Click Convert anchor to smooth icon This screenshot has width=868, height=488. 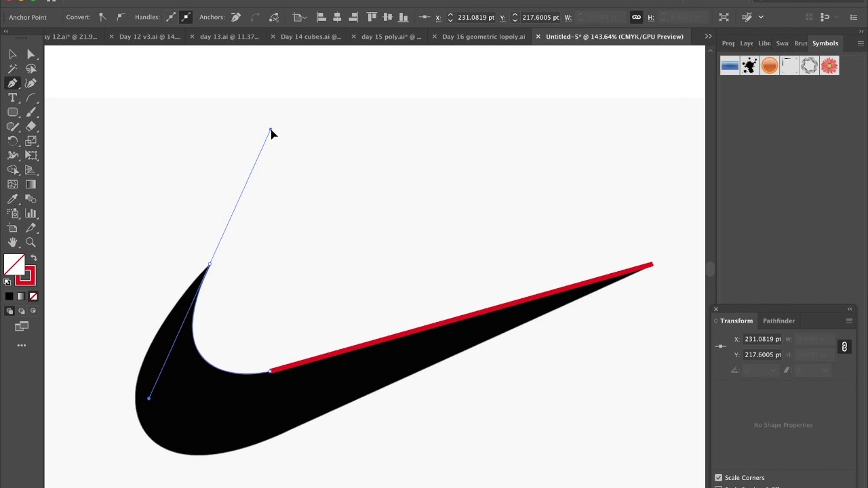(x=121, y=17)
